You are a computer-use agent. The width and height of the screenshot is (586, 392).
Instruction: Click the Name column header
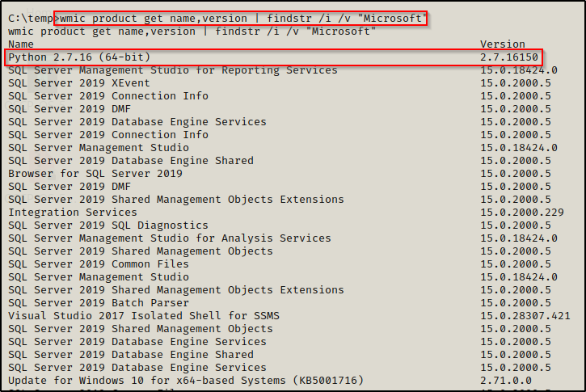[x=22, y=44]
